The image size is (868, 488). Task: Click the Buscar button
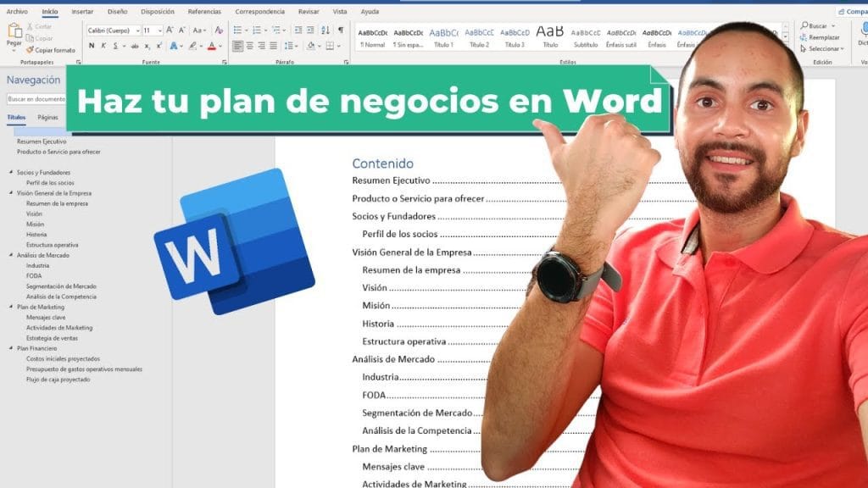pyautogui.click(x=816, y=26)
